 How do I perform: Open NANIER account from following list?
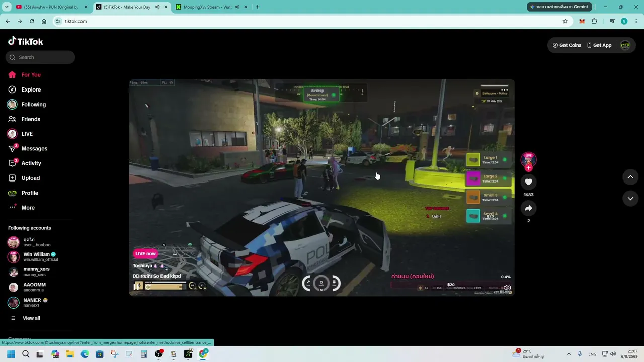[28, 302]
